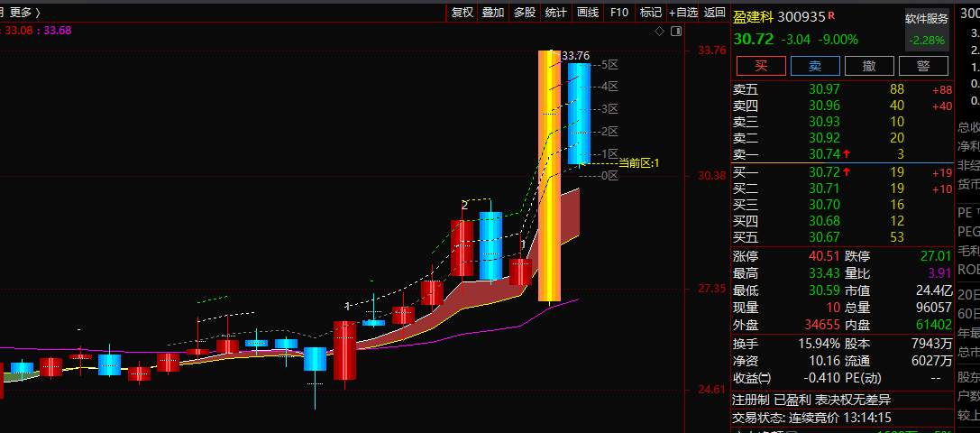This screenshot has height=433, width=980.
Task: Select the 卖一 price 30.74
Action: (824, 154)
